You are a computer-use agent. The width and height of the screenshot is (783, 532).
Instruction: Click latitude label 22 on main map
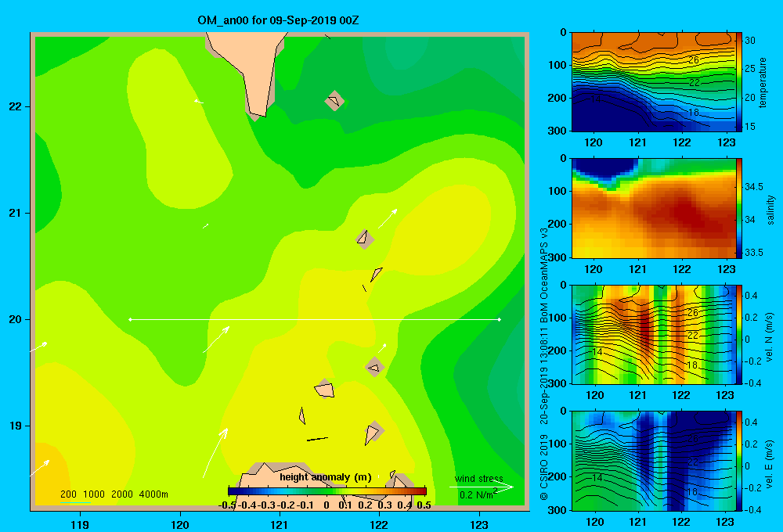[16, 107]
